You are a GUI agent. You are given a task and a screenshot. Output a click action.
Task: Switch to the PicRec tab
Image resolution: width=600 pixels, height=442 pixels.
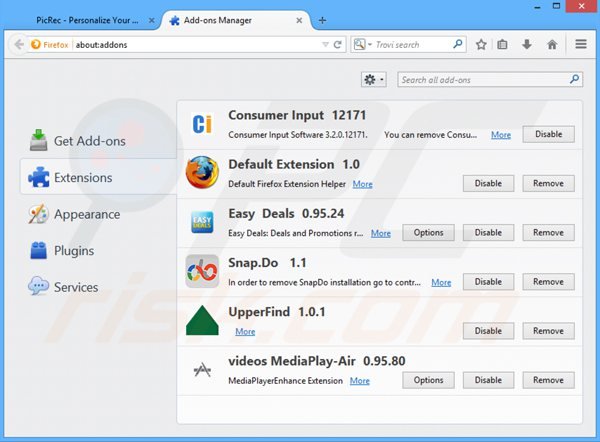[87, 20]
